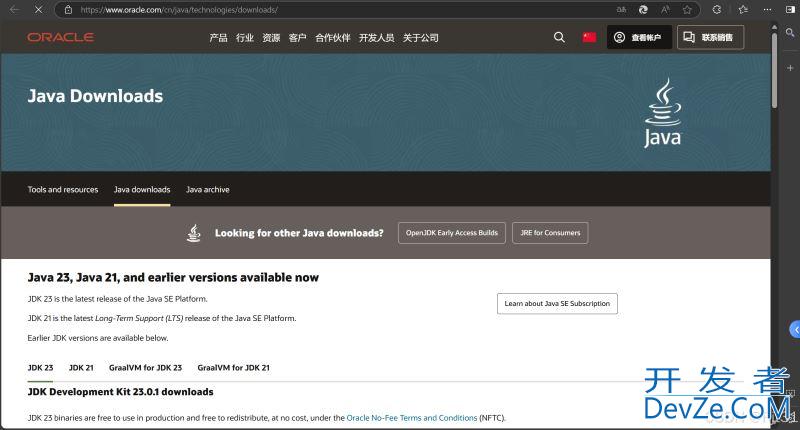The width and height of the screenshot is (800, 430).
Task: Click the sidebar plus icon
Action: click(x=790, y=68)
